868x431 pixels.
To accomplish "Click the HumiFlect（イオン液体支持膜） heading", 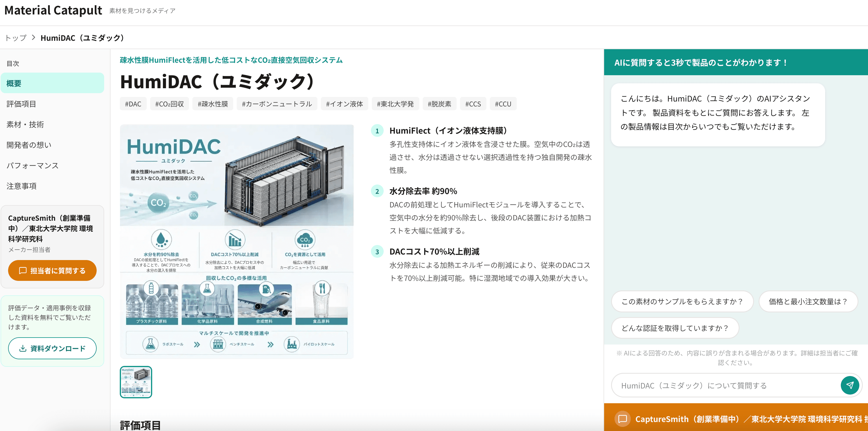I will tap(448, 130).
